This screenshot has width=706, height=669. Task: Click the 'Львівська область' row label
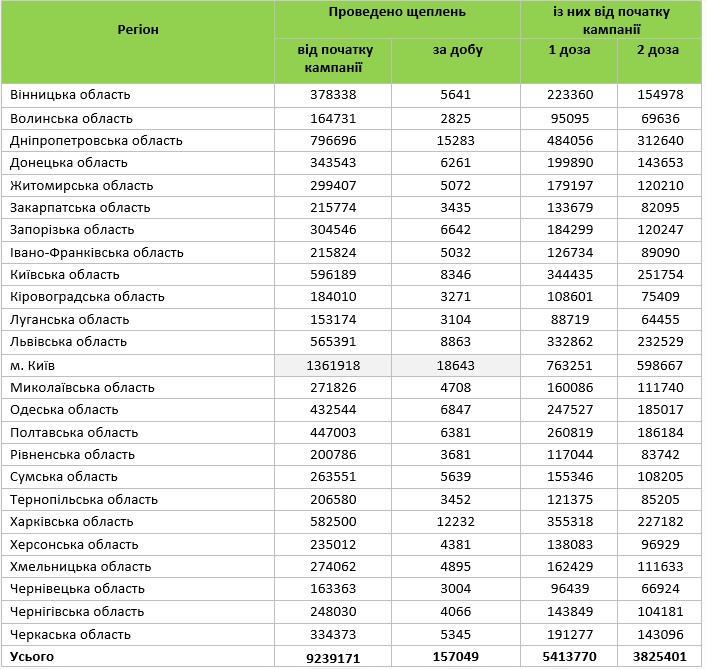click(x=68, y=342)
